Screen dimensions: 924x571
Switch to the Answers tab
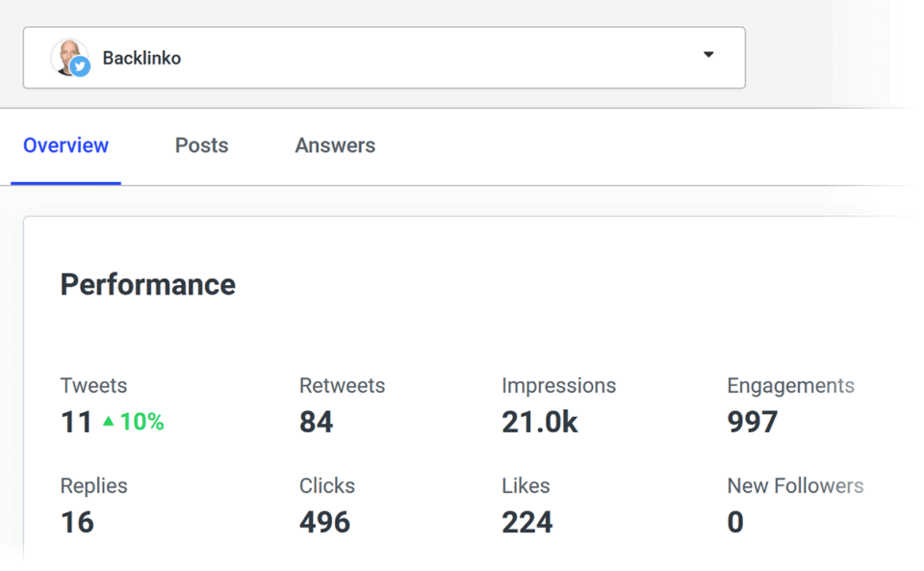click(334, 145)
